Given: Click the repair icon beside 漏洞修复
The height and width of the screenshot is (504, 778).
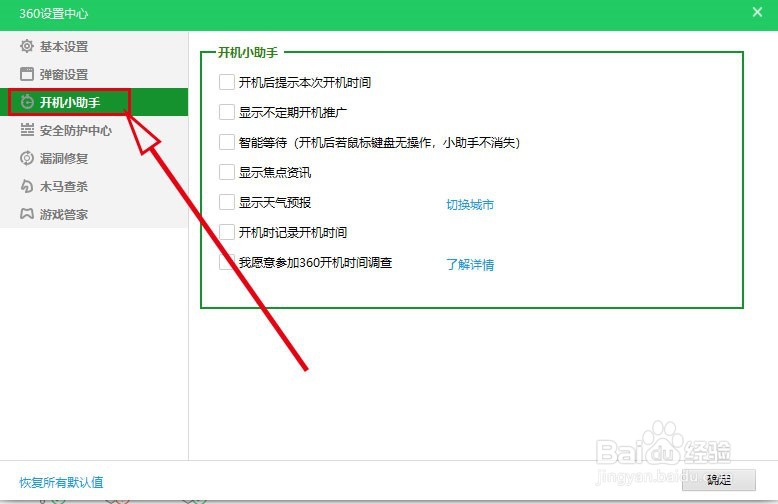Looking at the screenshot, I should [x=27, y=158].
